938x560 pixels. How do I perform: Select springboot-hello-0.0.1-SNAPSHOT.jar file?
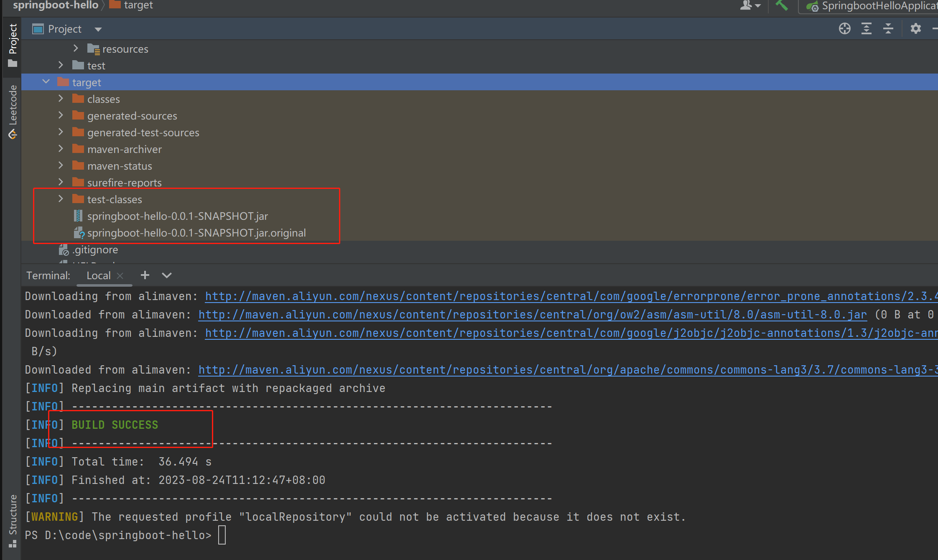tap(177, 216)
